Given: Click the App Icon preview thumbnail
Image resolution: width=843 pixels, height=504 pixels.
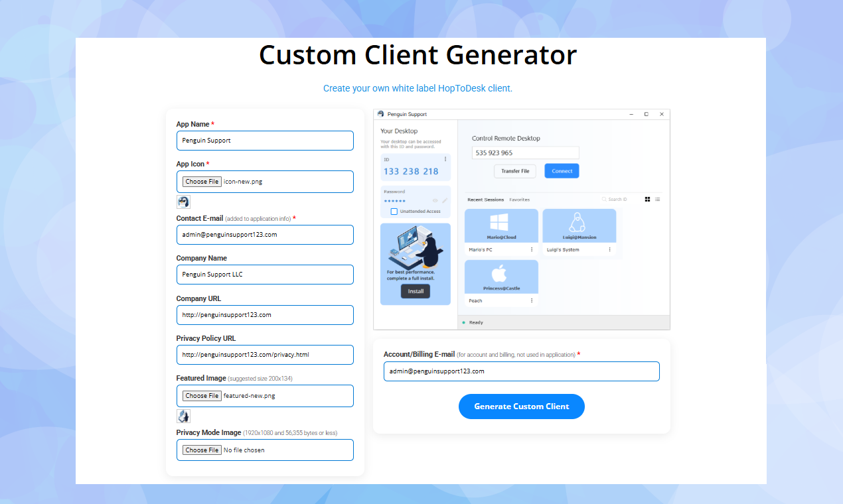Looking at the screenshot, I should coord(183,202).
